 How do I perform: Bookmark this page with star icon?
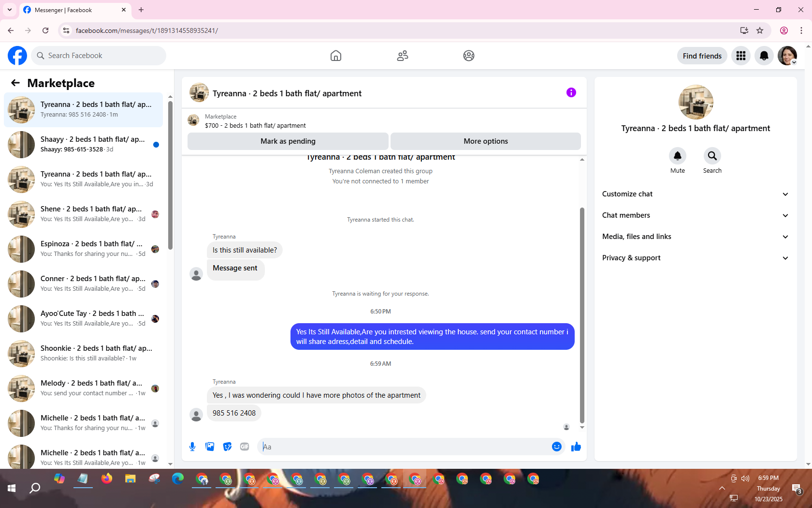760,30
